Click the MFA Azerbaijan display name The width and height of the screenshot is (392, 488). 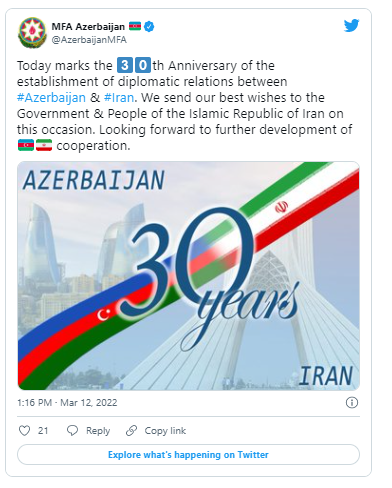tap(88, 26)
